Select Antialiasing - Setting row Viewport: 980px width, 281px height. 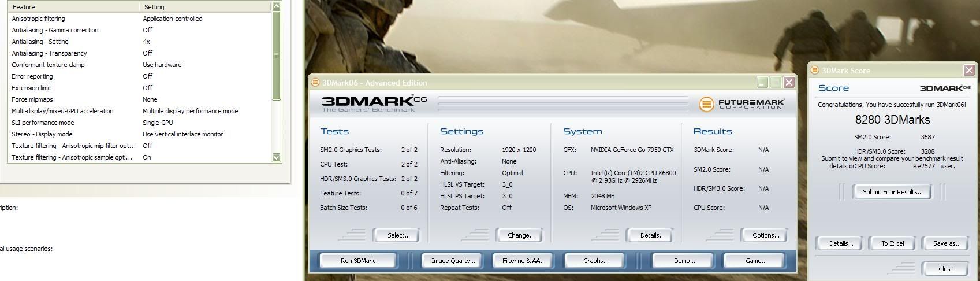pos(139,42)
